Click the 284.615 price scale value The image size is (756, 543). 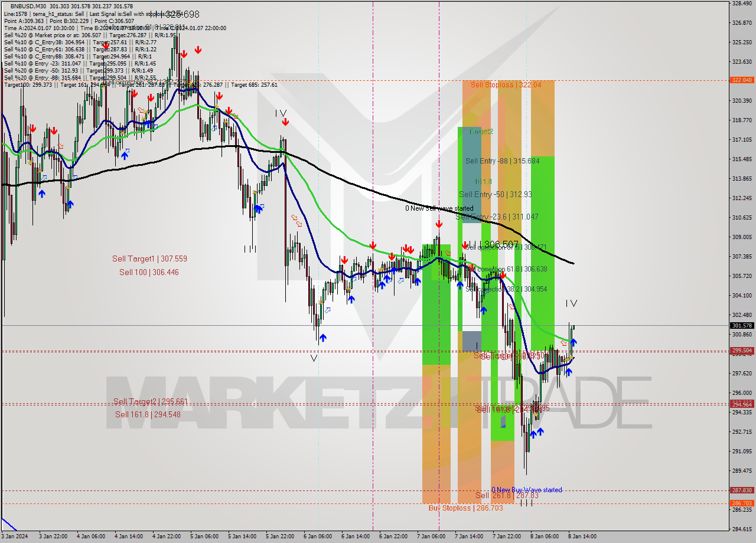pos(742,529)
